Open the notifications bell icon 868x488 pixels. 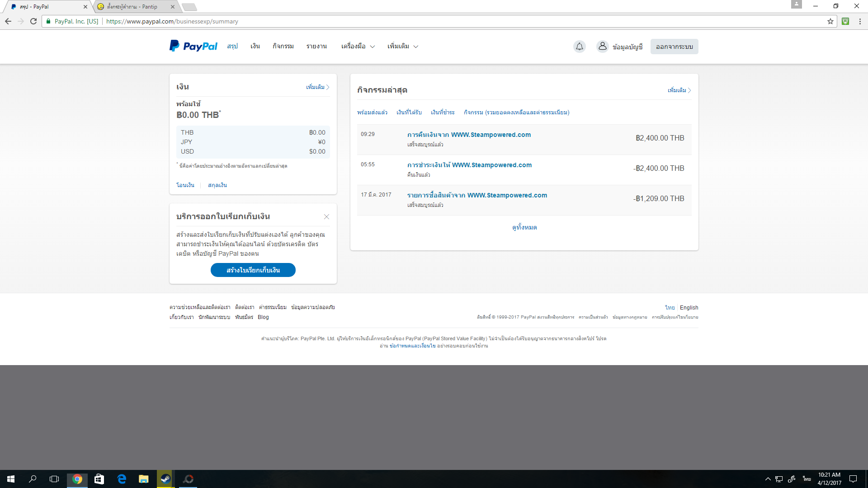tap(579, 47)
